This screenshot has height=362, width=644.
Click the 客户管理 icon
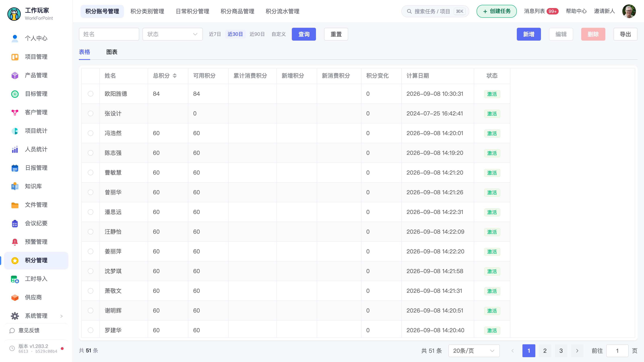[15, 112]
